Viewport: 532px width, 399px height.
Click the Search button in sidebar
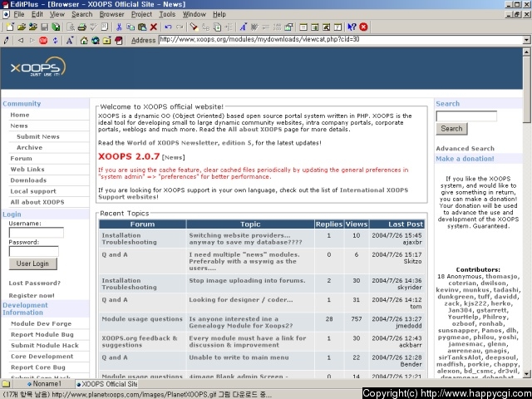(x=451, y=129)
